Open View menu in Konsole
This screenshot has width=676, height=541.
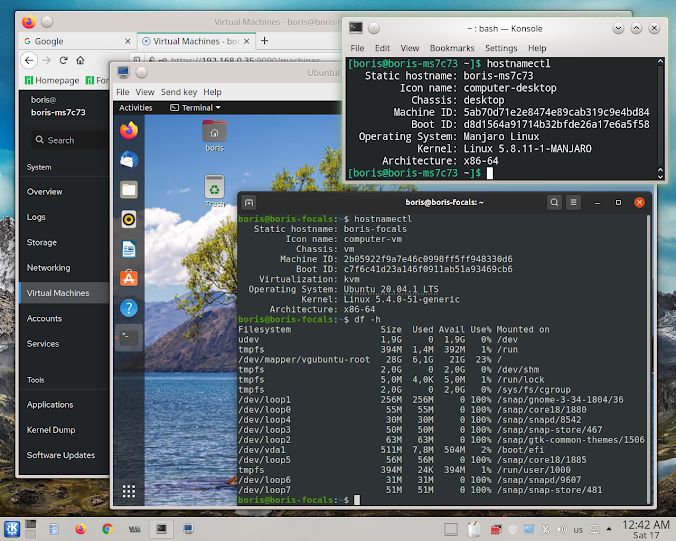tap(410, 48)
